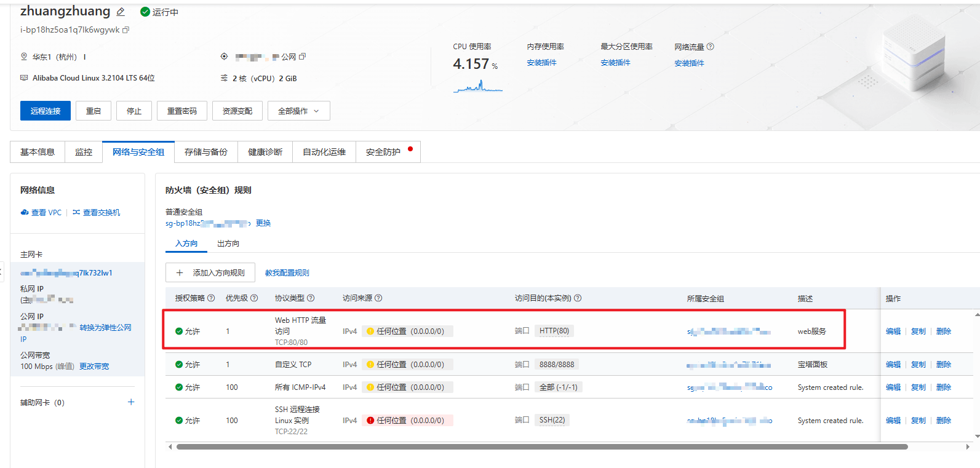980x468 pixels.
Task: Copy the instance ID using copy icon
Action: click(x=126, y=30)
